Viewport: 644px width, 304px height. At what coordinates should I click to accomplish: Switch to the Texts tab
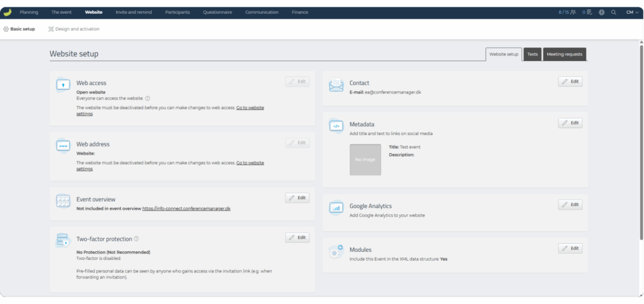[x=532, y=54]
